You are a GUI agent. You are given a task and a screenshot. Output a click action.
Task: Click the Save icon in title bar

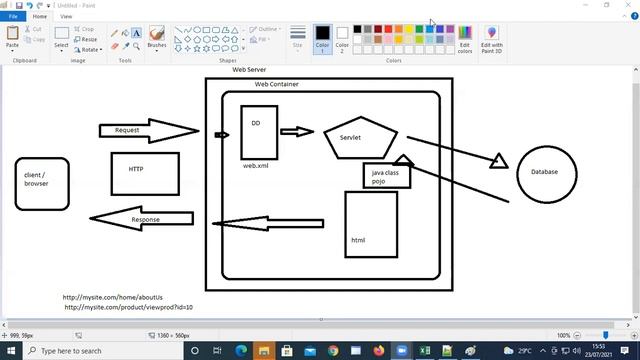pos(19,5)
